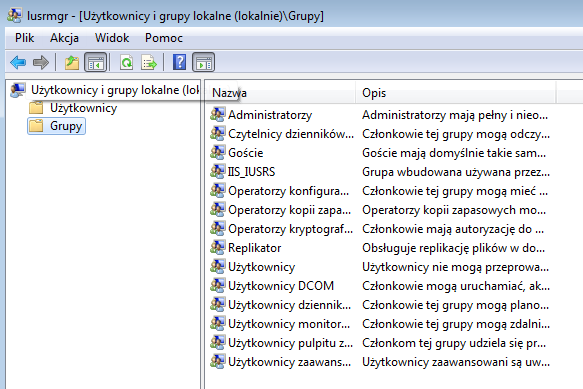Select the Użytkownicy folder in the tree
This screenshot has height=389, width=583.
83,108
